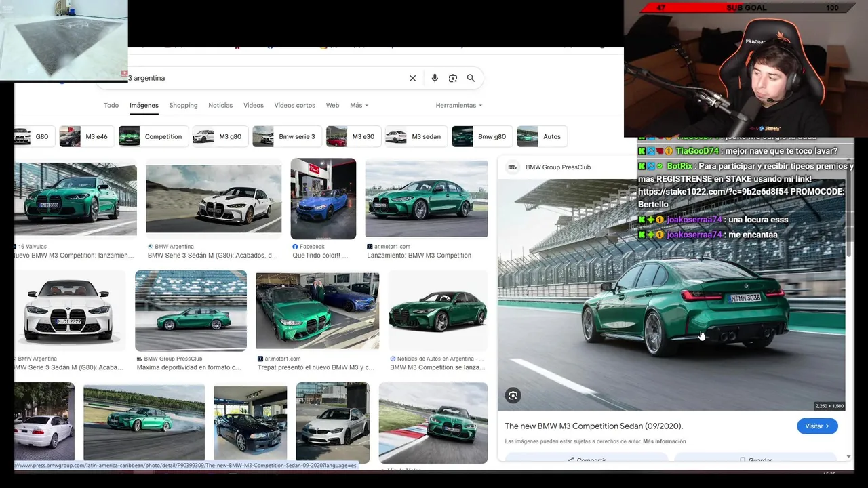Select the M3 e46 chip thumbnail icon
Screen dimensions: 868x488
tap(70, 136)
